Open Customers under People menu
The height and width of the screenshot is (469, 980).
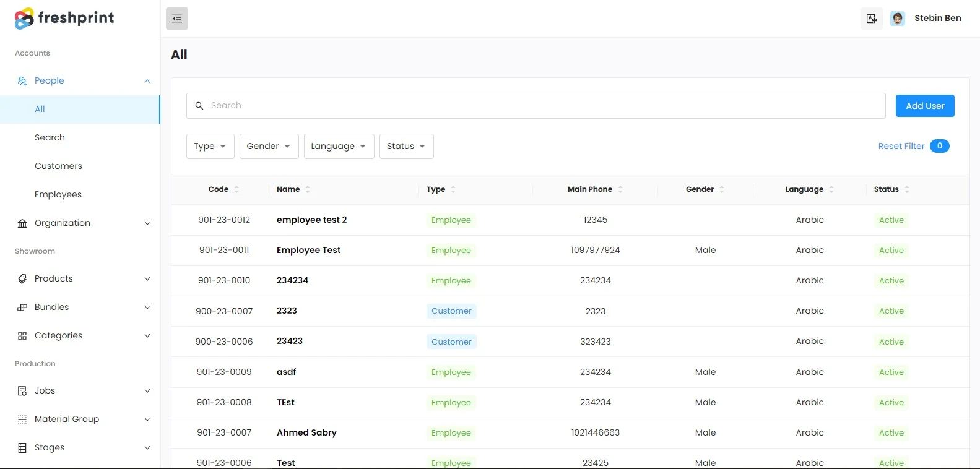[x=80, y=166]
